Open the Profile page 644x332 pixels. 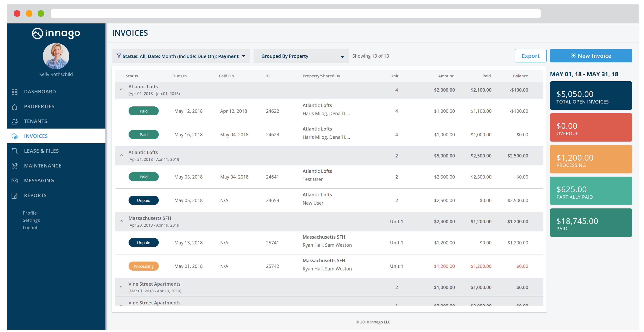(x=29, y=213)
